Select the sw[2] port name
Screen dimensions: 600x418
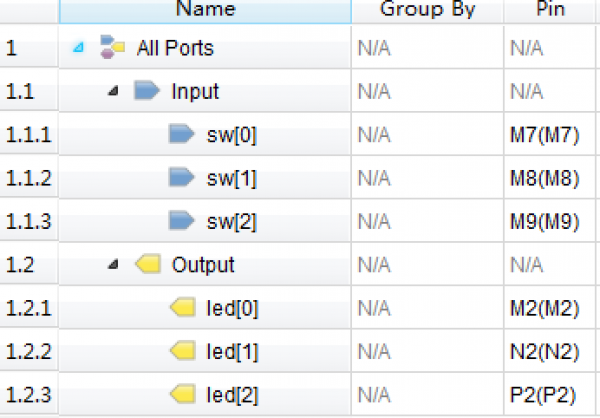[232, 221]
